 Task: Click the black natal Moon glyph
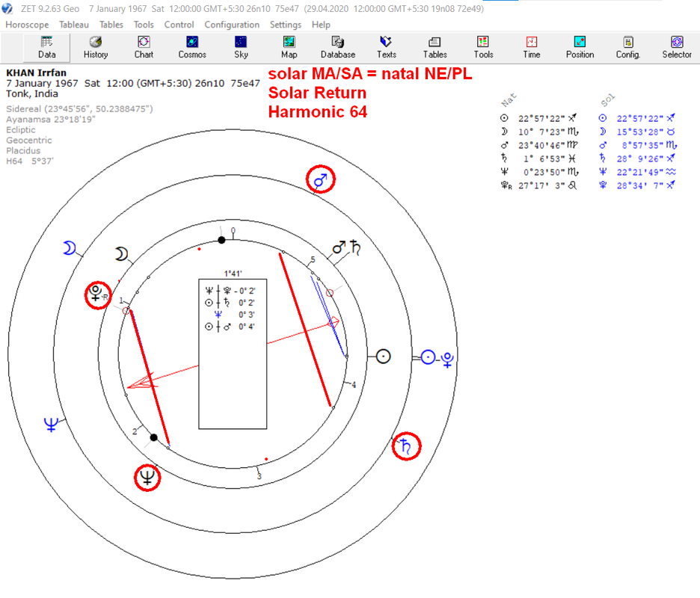121,254
